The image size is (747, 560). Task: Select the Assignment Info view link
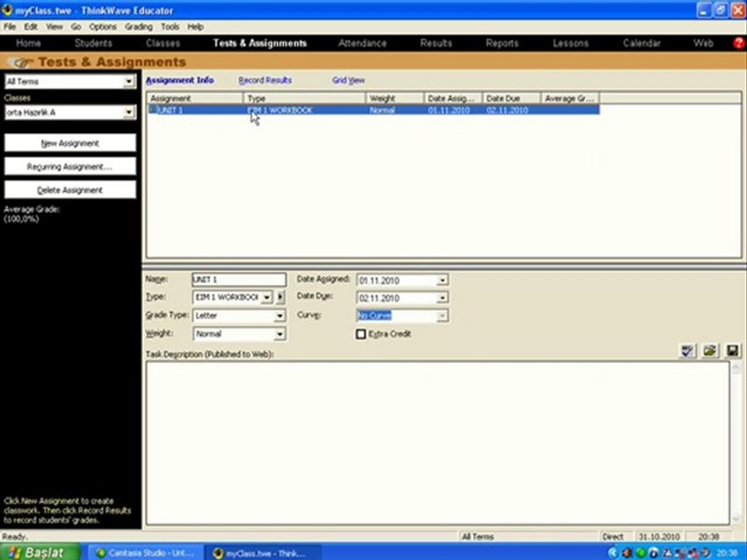click(180, 80)
